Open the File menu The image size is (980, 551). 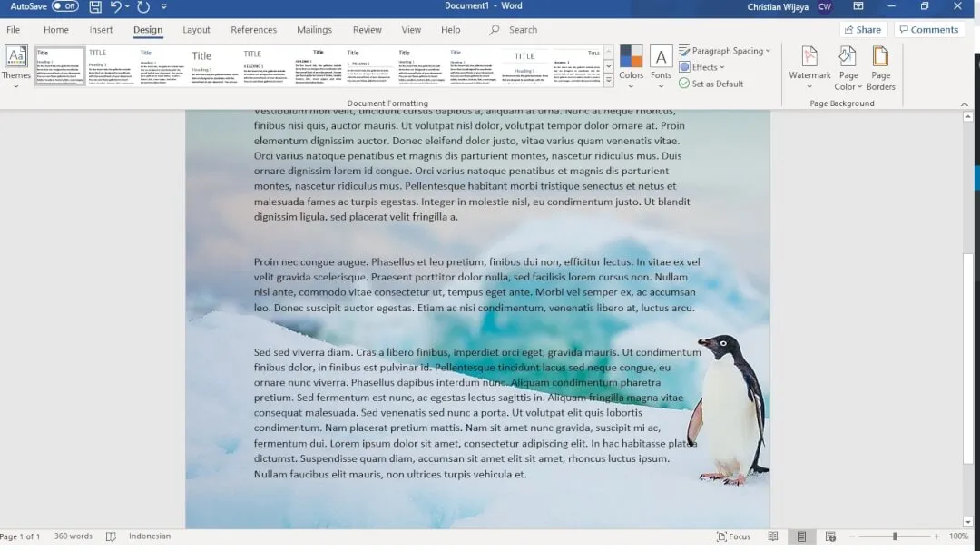13,29
